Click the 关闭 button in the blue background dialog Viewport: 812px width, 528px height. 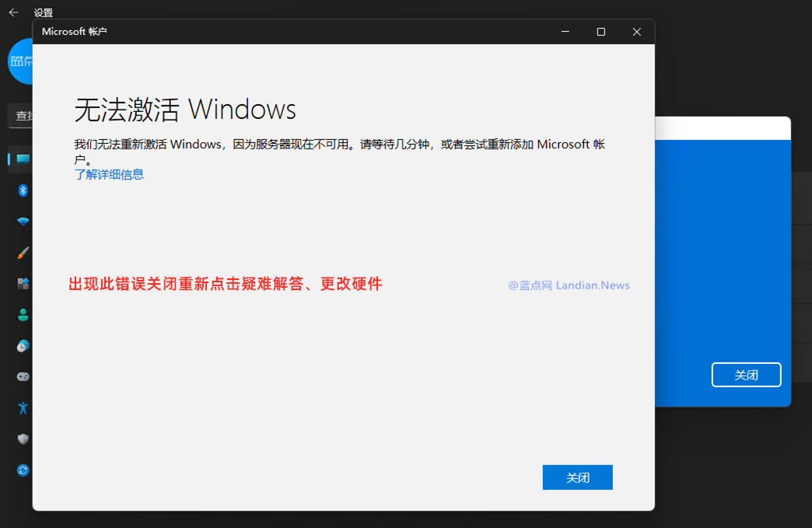(x=746, y=375)
